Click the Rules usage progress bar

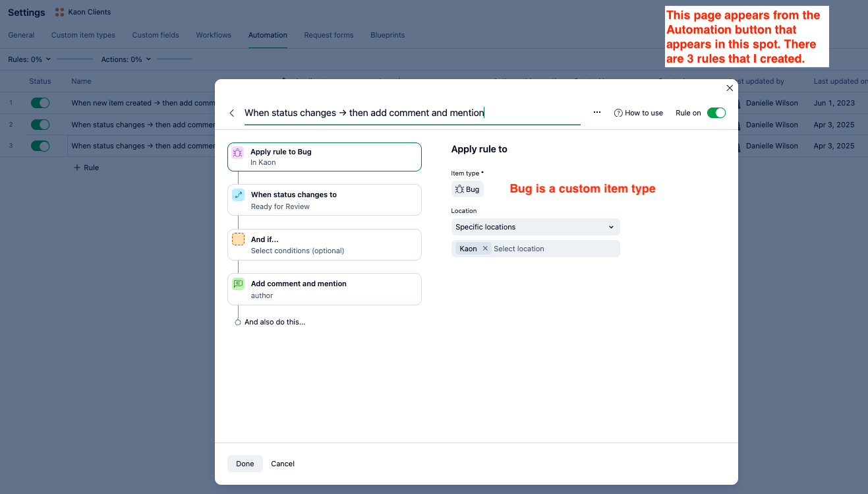(x=74, y=59)
